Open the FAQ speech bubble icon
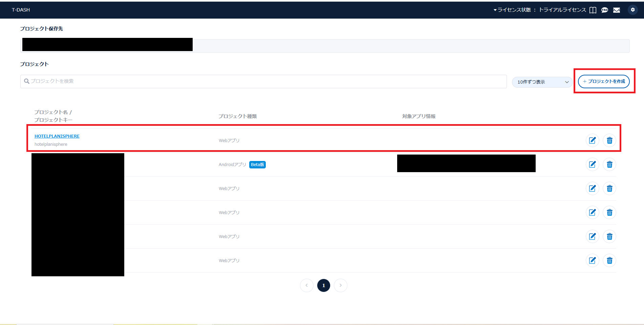 click(604, 10)
